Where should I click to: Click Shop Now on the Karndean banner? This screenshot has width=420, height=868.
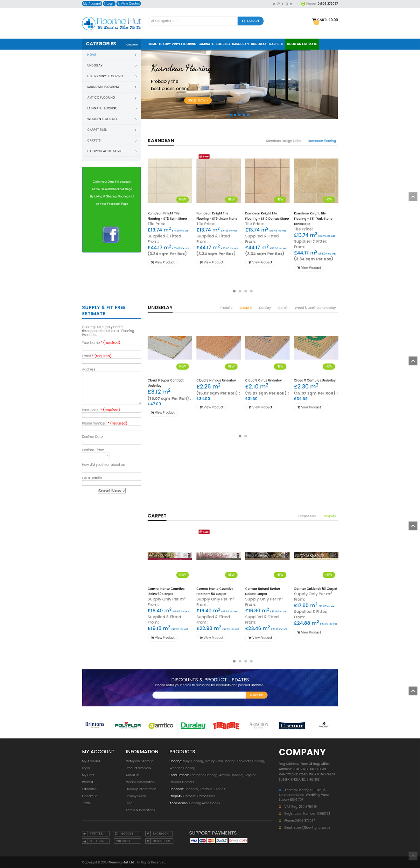pyautogui.click(x=198, y=100)
